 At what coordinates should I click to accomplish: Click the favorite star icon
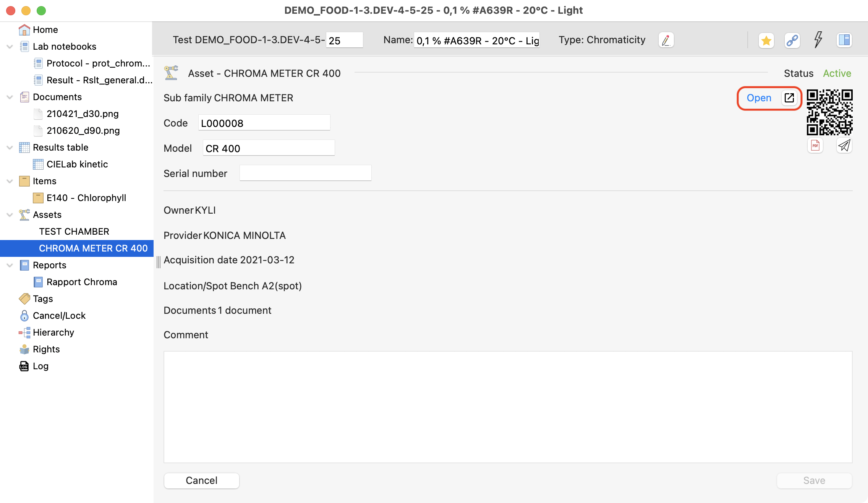point(766,41)
